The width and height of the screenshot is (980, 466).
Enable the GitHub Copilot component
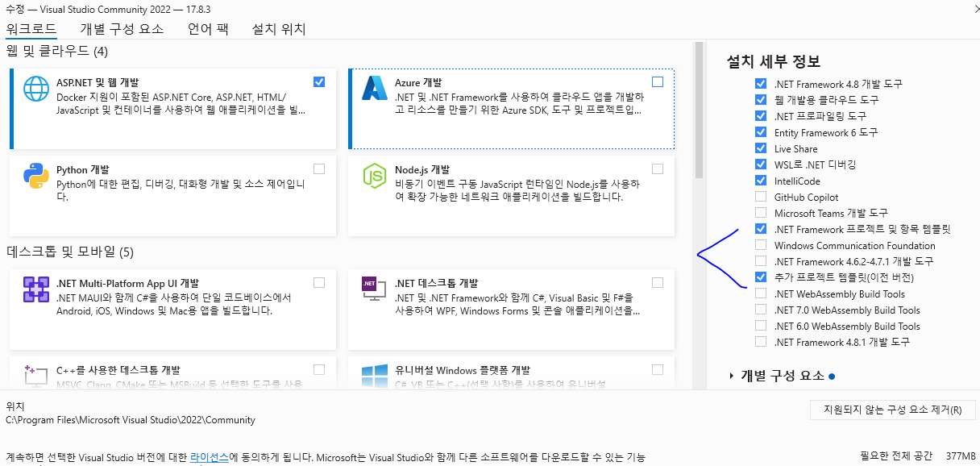(761, 197)
